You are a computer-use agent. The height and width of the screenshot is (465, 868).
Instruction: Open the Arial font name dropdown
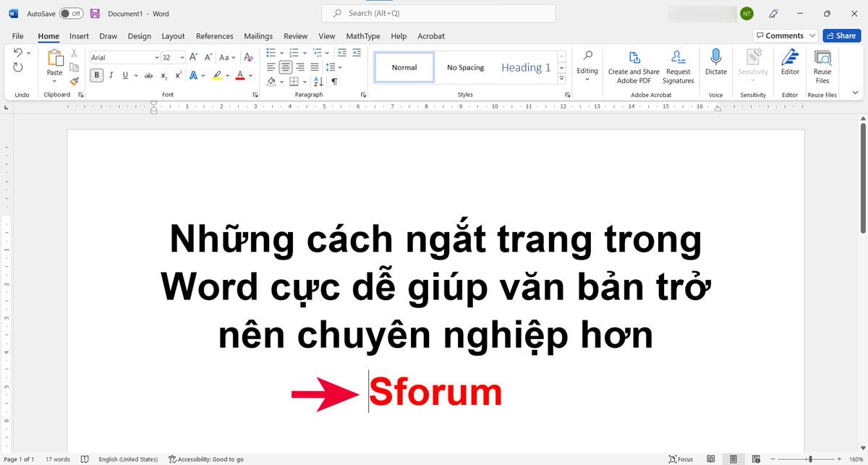[x=156, y=57]
